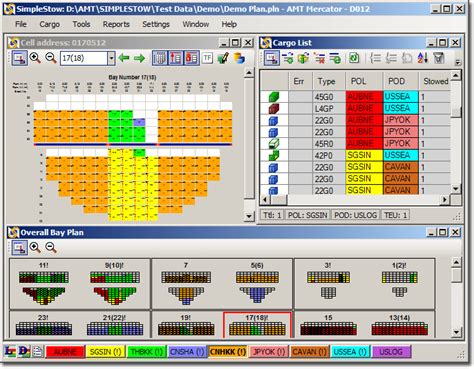
Task: Click the green checkmark pencil icon
Action: click(223, 58)
